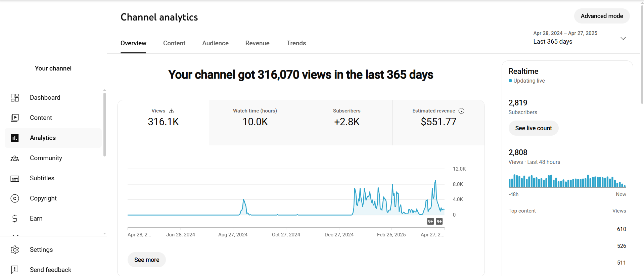Viewport: 644px width, 276px height.
Task: Select the Subscribers +2.8K metric card
Action: click(x=347, y=123)
